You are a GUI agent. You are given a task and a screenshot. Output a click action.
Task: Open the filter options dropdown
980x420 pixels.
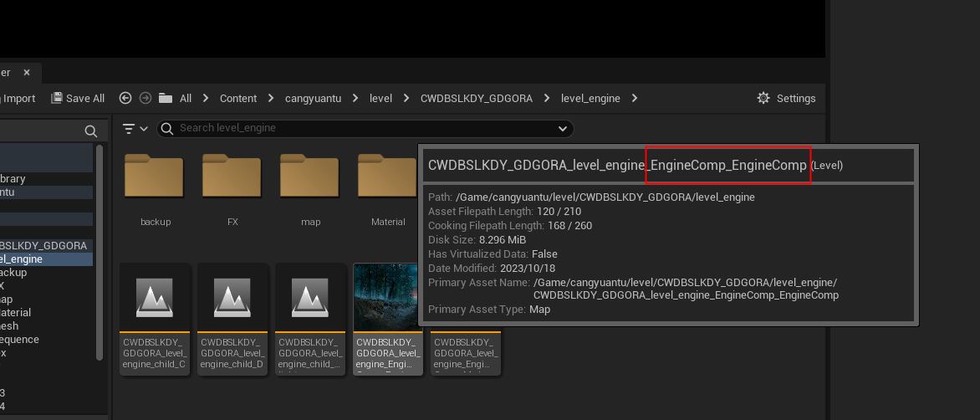[135, 128]
